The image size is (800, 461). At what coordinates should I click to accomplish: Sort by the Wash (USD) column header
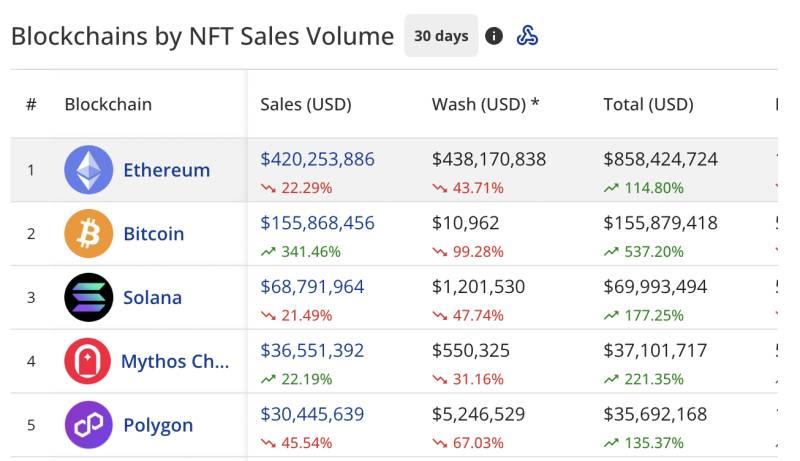(485, 105)
